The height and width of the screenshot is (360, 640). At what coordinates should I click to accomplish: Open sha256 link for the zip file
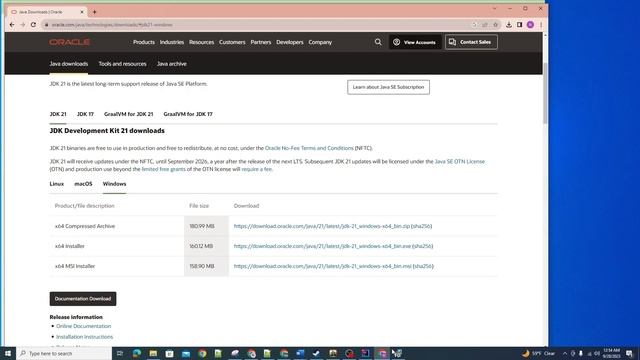[422, 226]
